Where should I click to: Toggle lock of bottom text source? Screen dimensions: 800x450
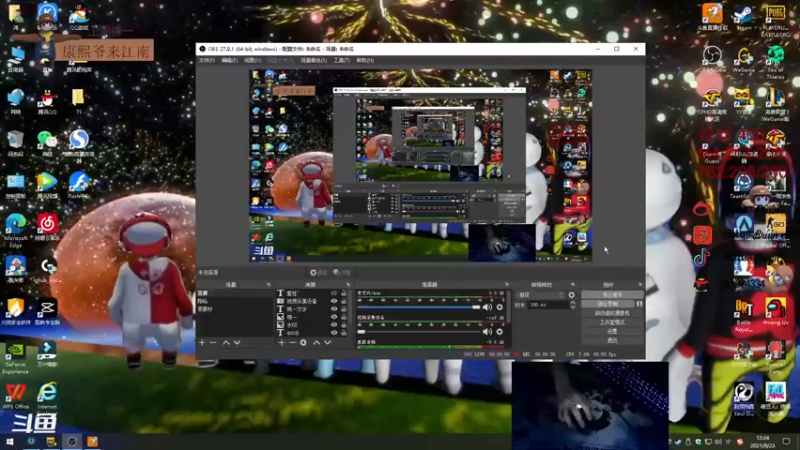[x=344, y=333]
